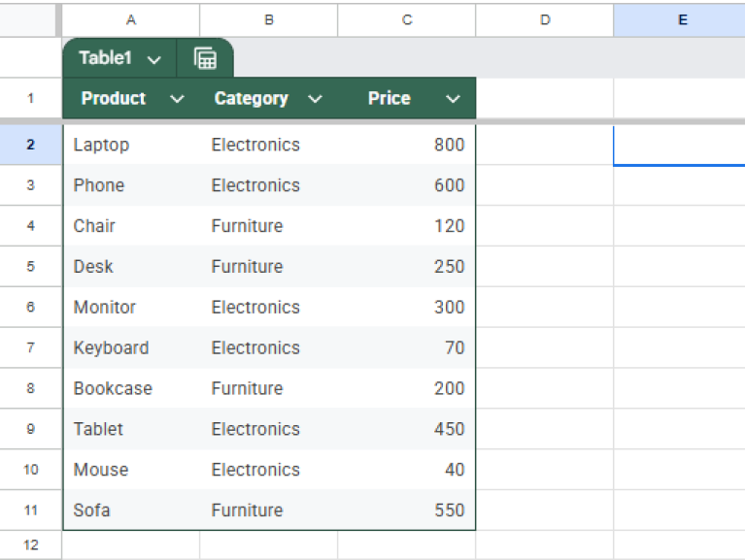Click the active empty cell E2
This screenshot has height=560, width=745.
pos(679,145)
